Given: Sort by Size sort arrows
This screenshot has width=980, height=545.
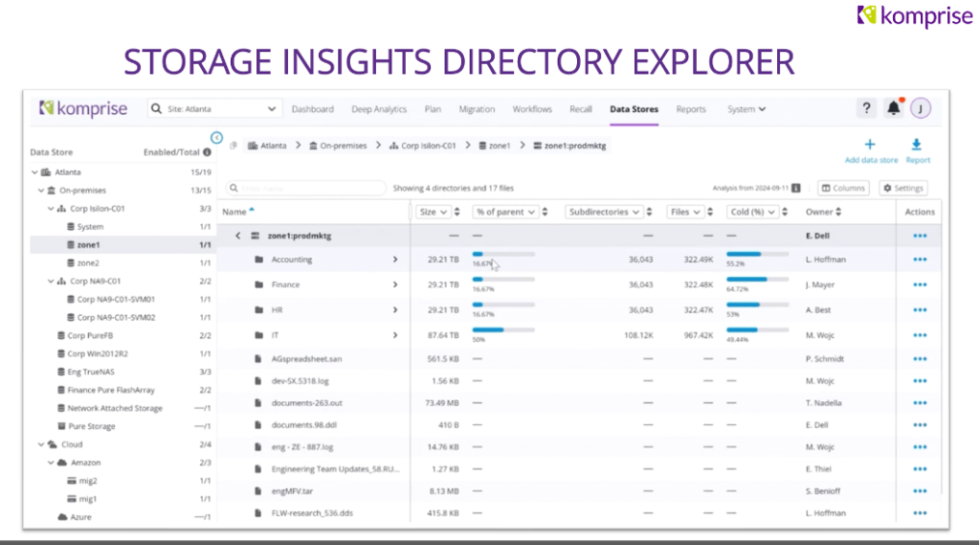Looking at the screenshot, I should coord(457,212).
